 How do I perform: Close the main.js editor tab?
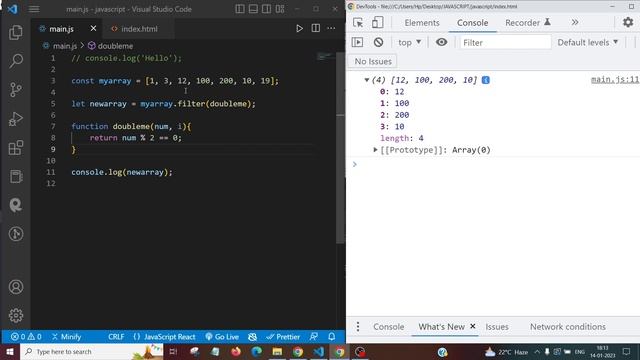click(x=93, y=28)
